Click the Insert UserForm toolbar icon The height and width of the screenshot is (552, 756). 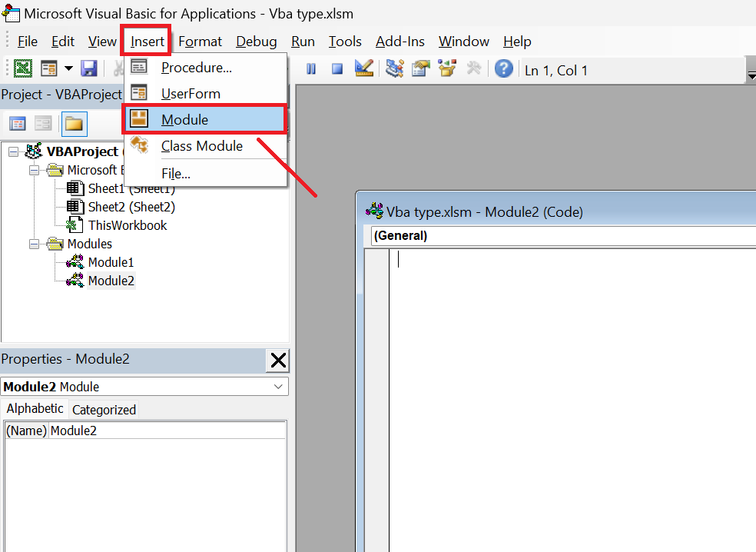pos(48,68)
